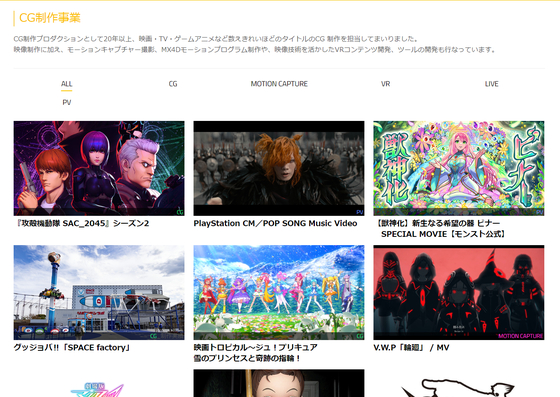Screen dimensions: 560x397
Task: Click MOTION CAPTURE tag on V.W.P thumbnail
Action: click(x=520, y=336)
